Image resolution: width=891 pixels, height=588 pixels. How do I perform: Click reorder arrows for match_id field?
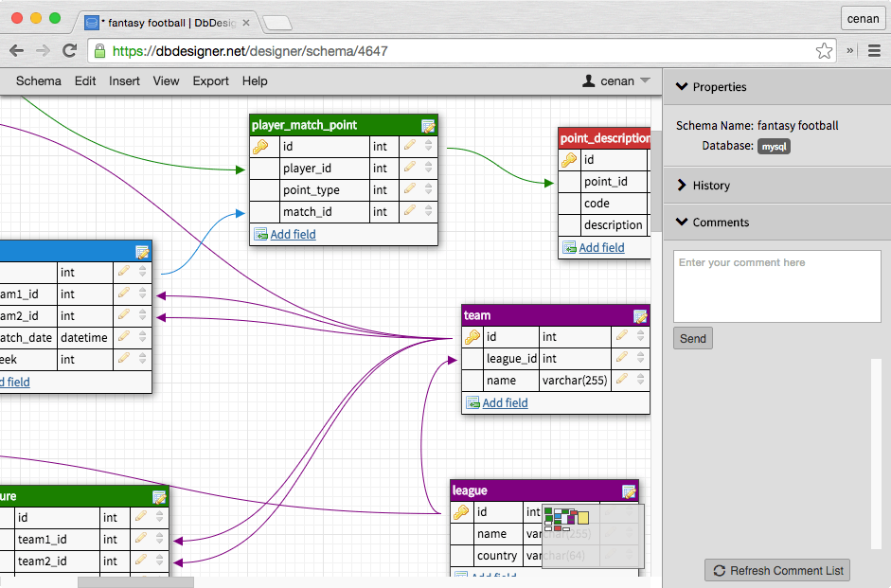click(x=428, y=212)
